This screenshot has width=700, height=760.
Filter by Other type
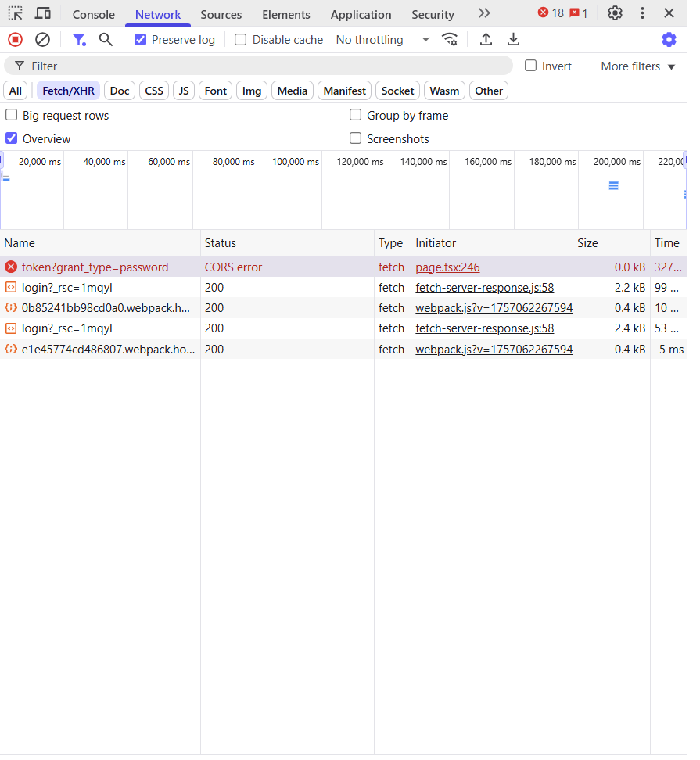[489, 91]
